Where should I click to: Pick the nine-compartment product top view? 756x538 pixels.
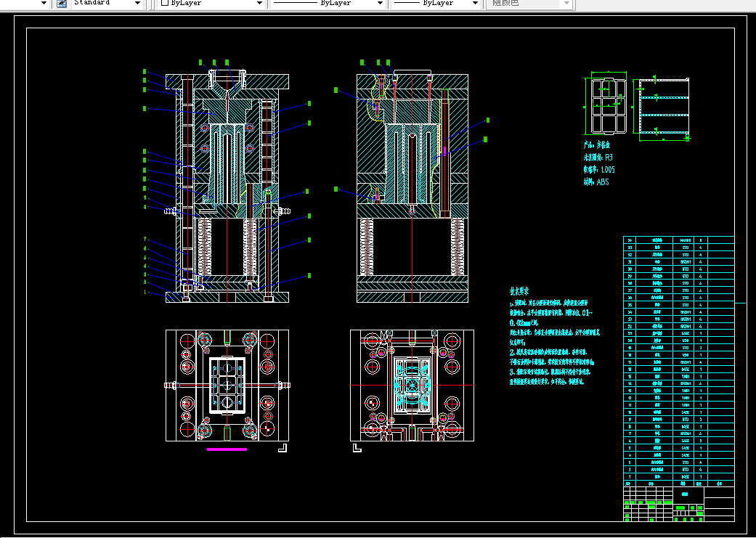tap(609, 106)
